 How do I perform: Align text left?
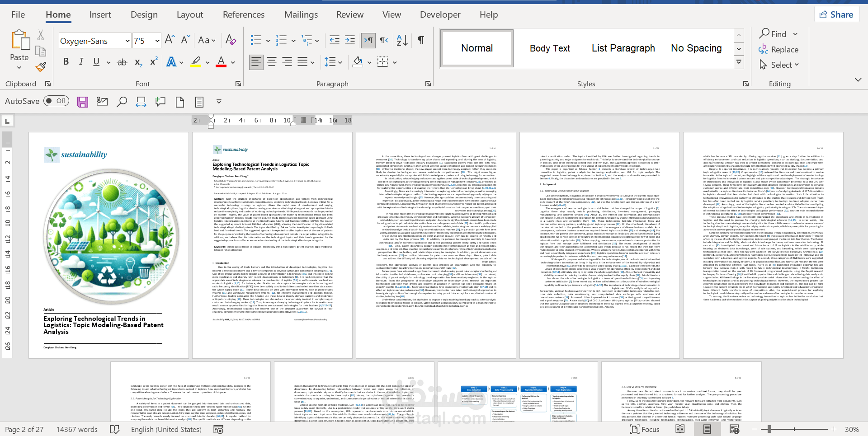(256, 61)
